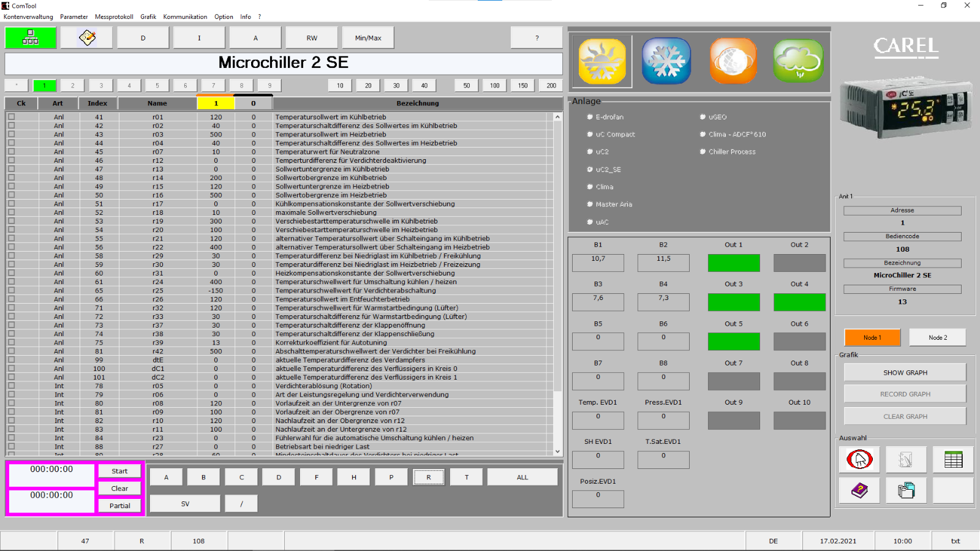Open the purple help book icon
This screenshot has height=551, width=980.
pyautogui.click(x=859, y=490)
